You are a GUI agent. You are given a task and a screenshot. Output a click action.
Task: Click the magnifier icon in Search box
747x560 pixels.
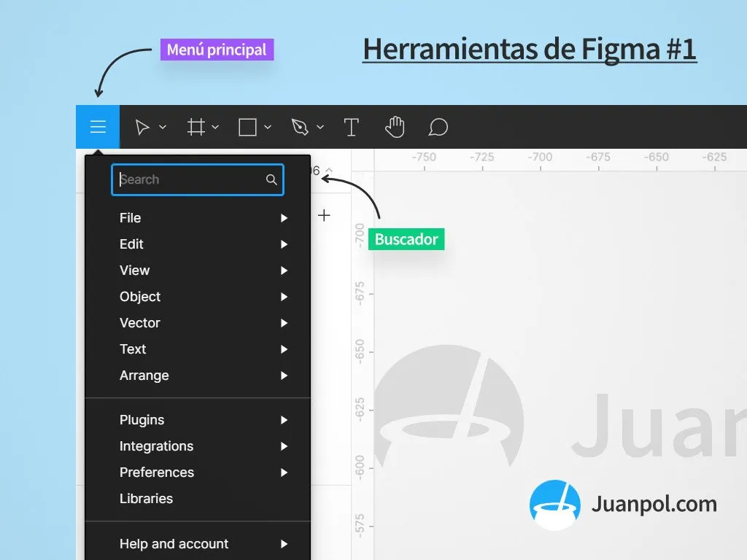coord(271,179)
